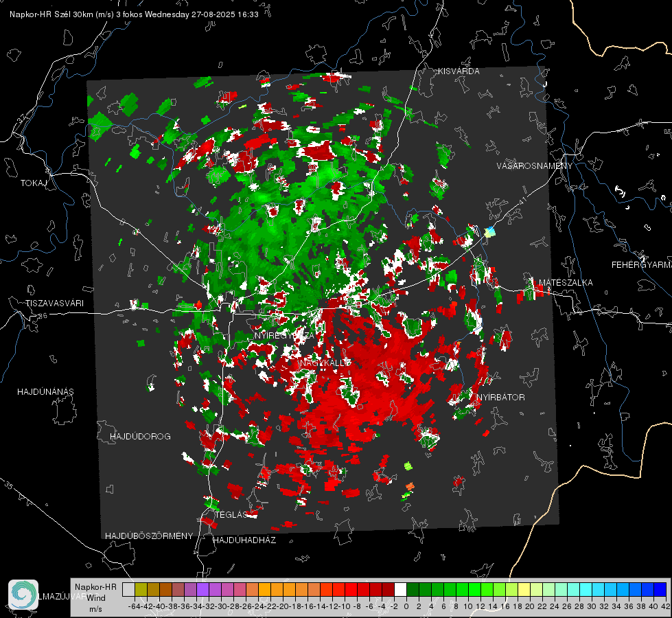
Task: Click the 42 value on the legend scale
Action: [665, 606]
